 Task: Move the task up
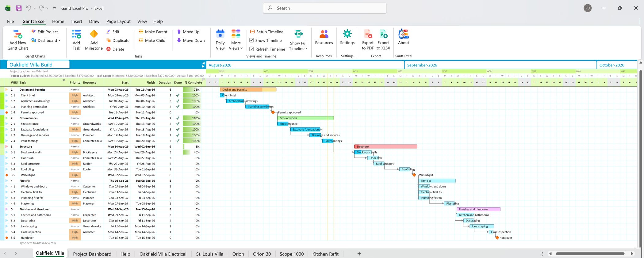pos(188,32)
